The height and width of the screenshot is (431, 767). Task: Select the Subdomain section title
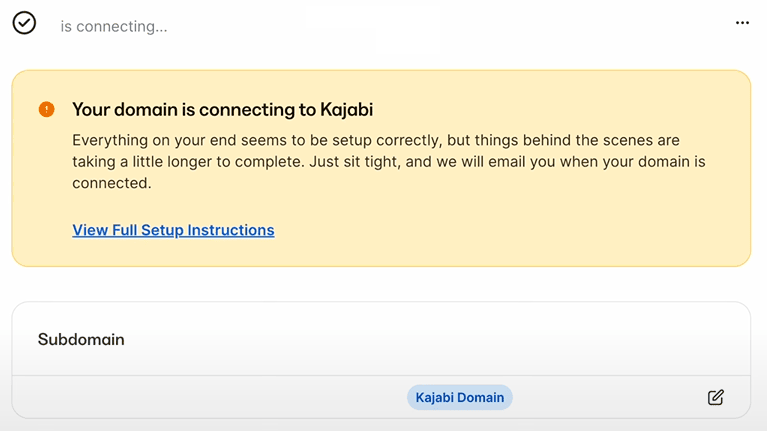click(x=81, y=339)
